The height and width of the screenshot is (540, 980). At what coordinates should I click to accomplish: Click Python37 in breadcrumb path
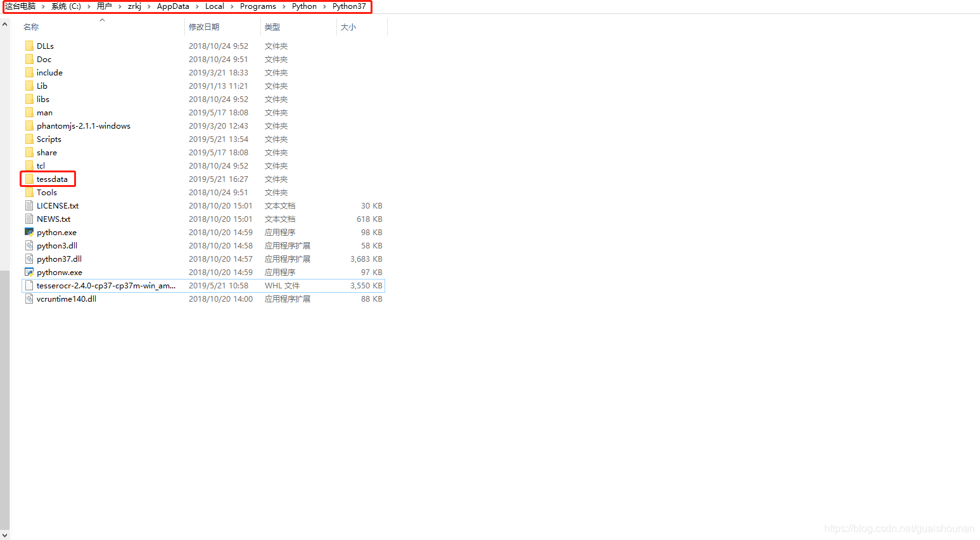coord(349,6)
